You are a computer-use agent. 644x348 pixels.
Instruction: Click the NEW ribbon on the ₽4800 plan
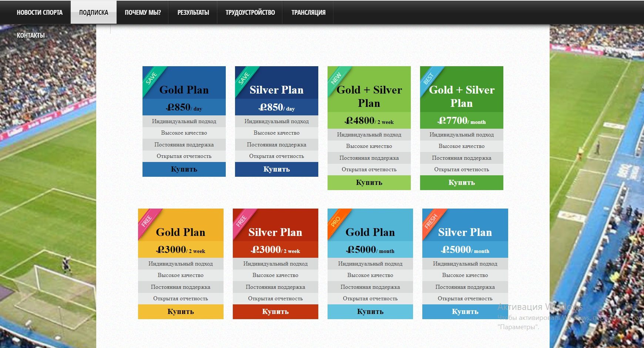click(x=337, y=78)
